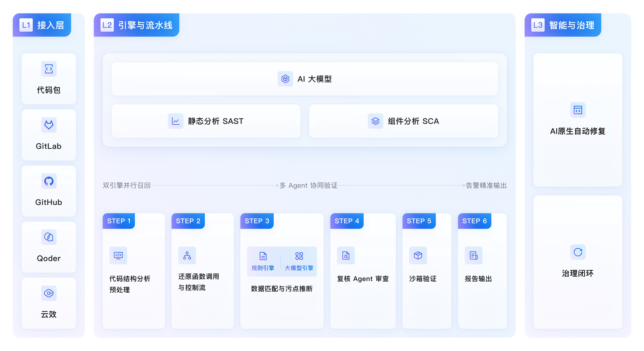The image size is (644, 351).
Task: Click the 双引擎并行召回 label
Action: (127, 185)
